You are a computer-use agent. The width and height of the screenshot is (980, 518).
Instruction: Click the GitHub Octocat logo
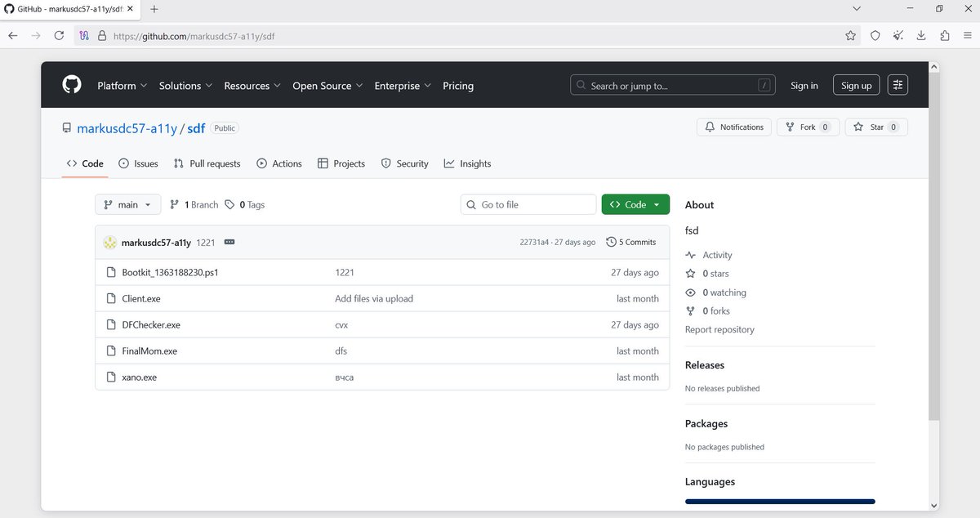tap(72, 85)
